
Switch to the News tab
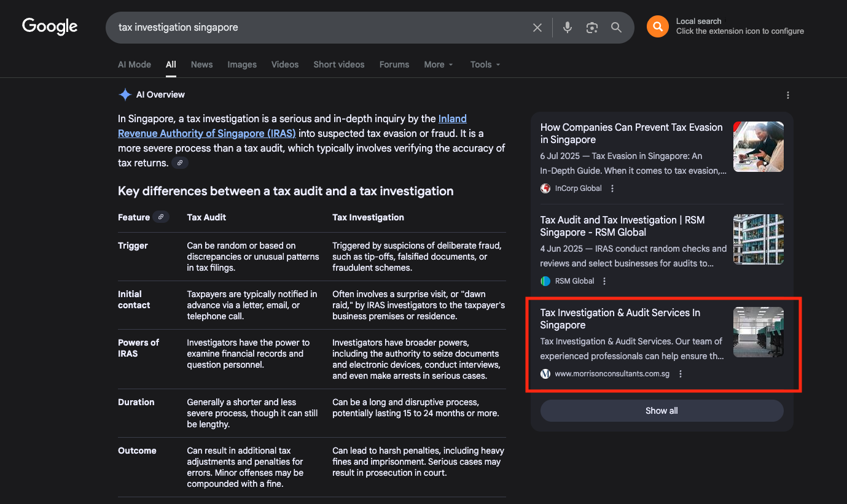(x=201, y=64)
